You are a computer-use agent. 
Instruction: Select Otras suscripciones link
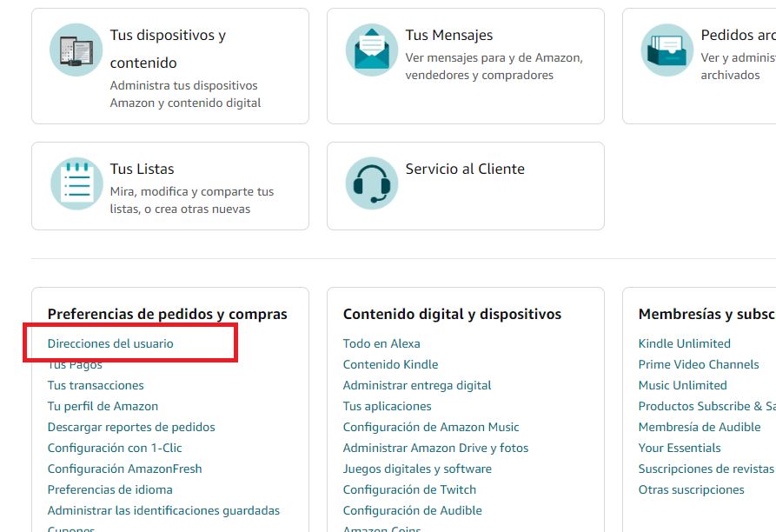pyautogui.click(x=692, y=489)
